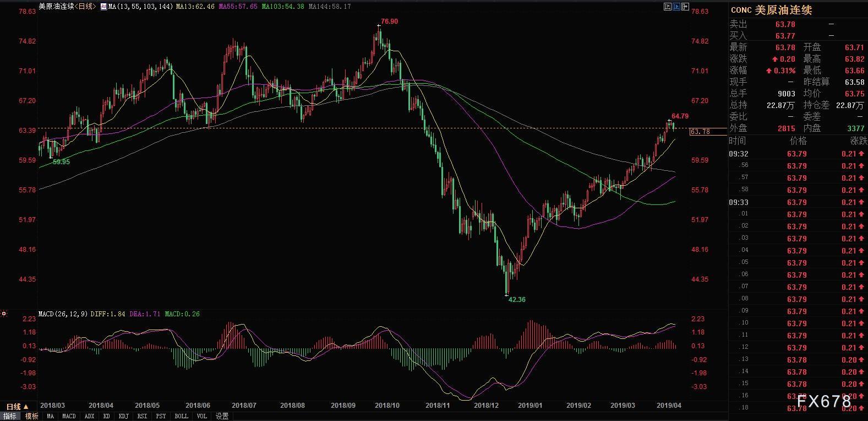Click the 64.79 recent high marker
Image resolution: width=868 pixels, height=421 pixels.
click(x=680, y=116)
